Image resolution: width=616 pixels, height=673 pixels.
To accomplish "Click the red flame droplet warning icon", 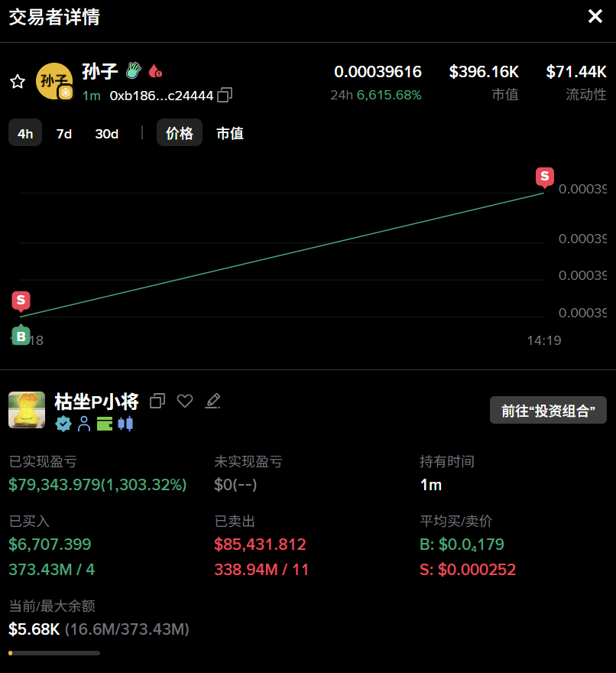I will 155,71.
